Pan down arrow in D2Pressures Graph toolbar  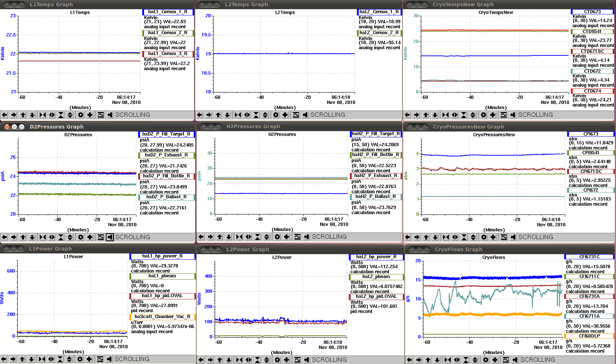[x=32, y=237]
